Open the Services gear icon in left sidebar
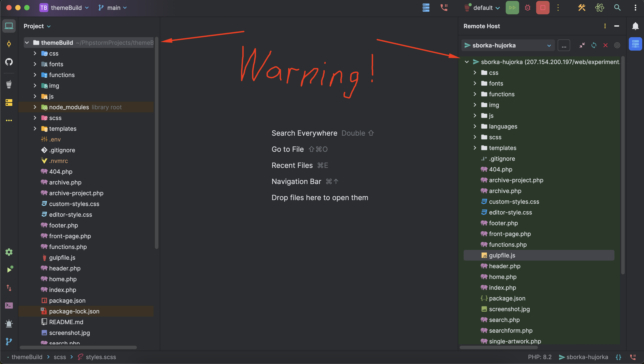644x364 pixels. (9, 252)
